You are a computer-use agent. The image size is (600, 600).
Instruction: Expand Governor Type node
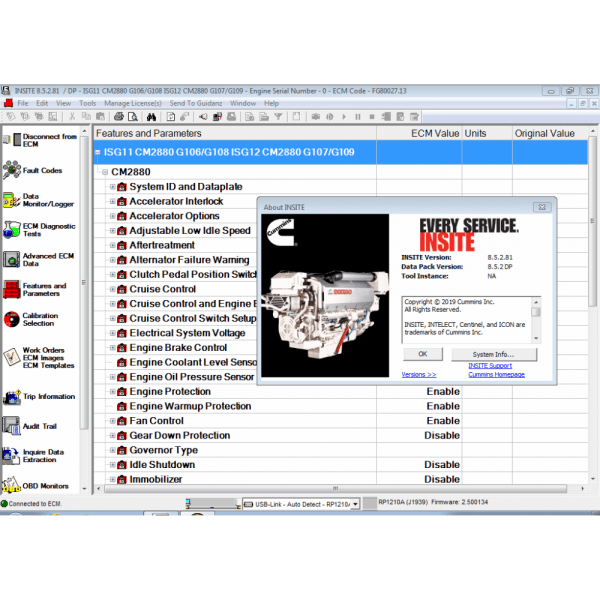pyautogui.click(x=112, y=450)
